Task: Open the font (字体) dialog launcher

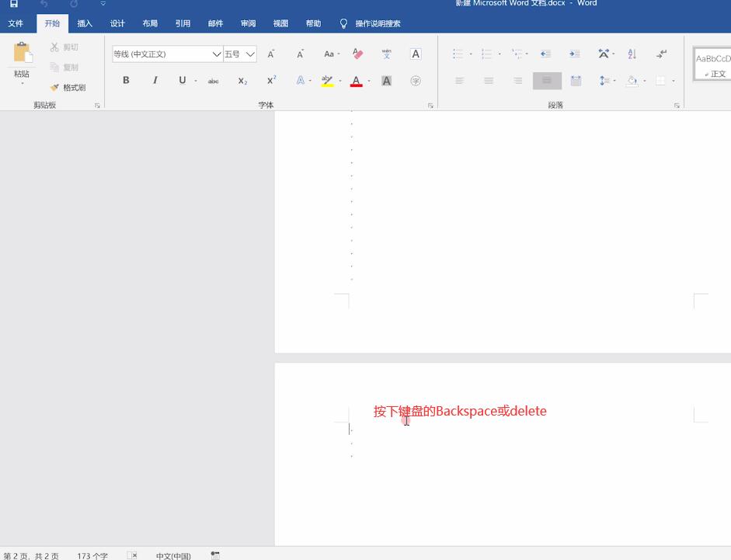Action: coord(430,106)
